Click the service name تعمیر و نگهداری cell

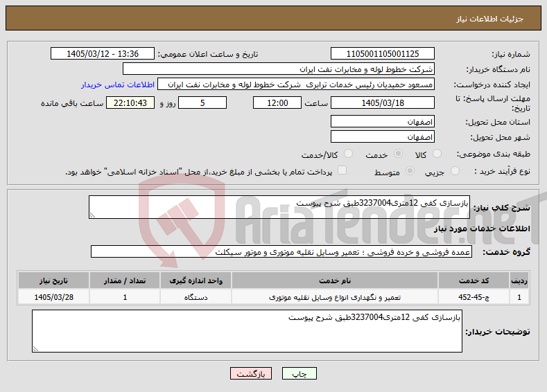point(335,297)
